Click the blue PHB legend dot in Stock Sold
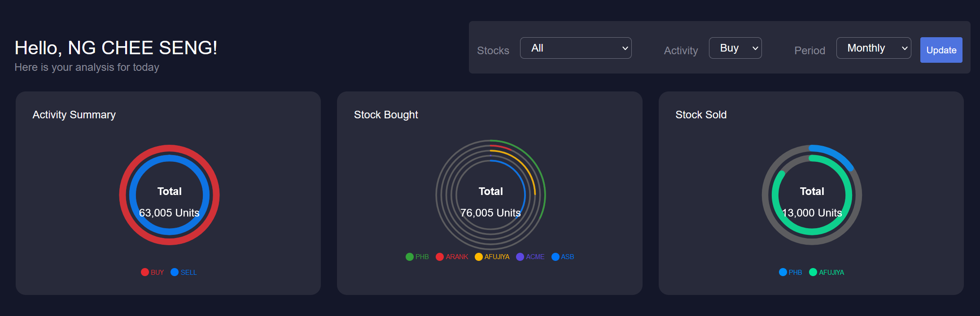 [x=783, y=272]
